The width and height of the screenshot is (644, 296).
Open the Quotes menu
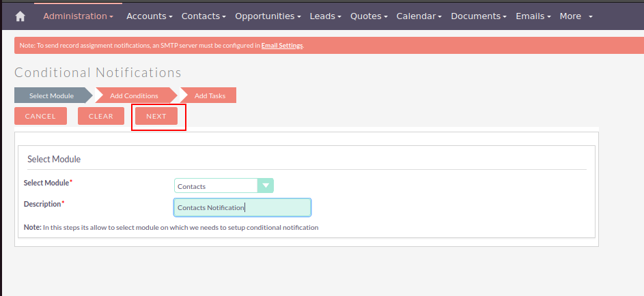369,16
